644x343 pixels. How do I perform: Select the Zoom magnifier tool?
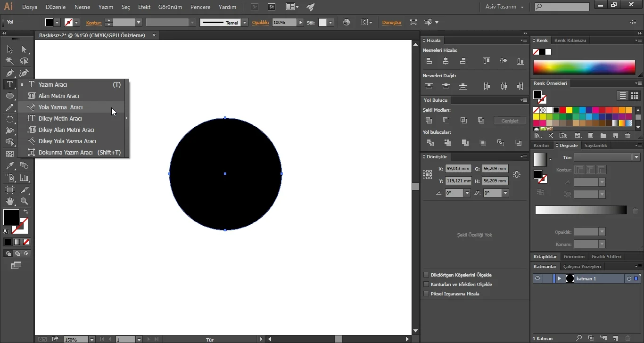(24, 201)
